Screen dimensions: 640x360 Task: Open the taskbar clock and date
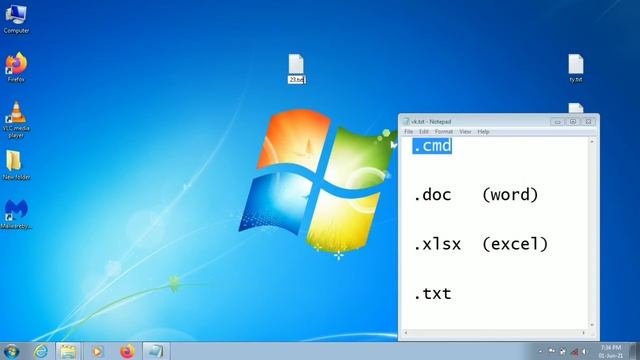point(611,351)
